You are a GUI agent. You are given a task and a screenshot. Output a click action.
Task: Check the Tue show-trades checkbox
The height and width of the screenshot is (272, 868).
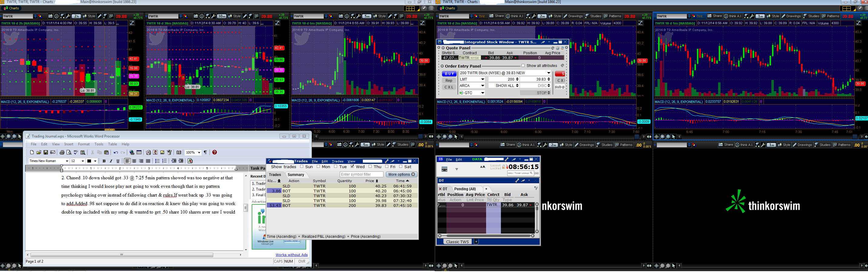[336, 167]
